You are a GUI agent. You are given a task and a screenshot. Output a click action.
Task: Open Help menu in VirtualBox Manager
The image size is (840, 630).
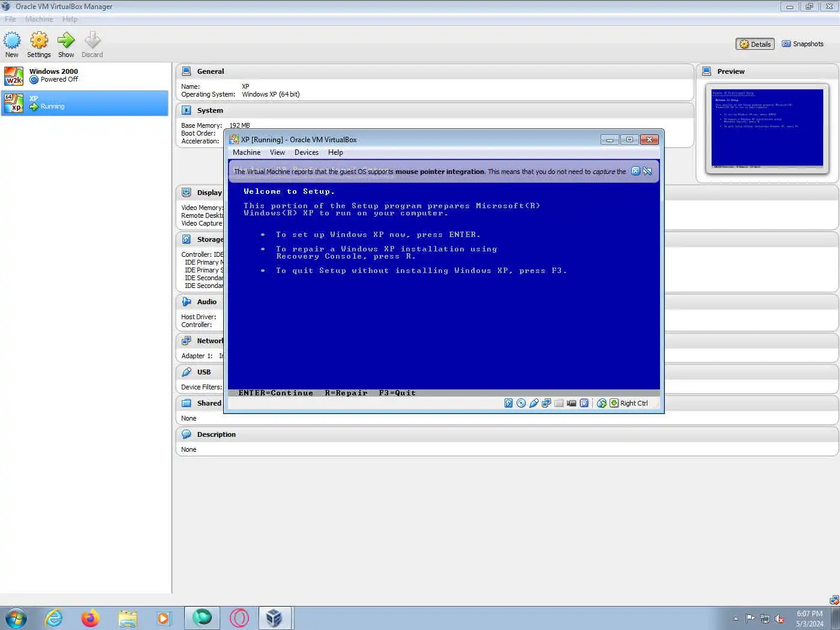[70, 19]
